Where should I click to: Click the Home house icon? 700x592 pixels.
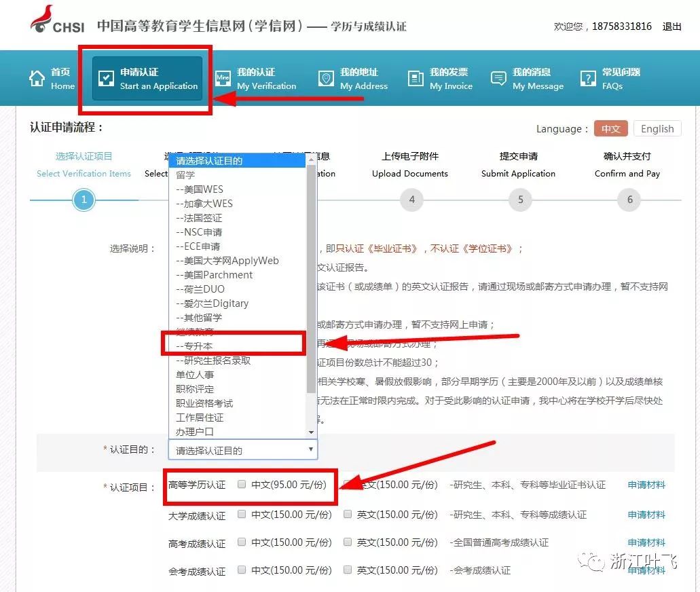37,78
